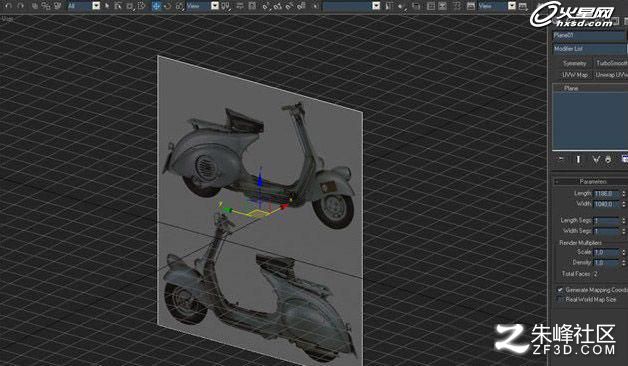The image size is (628, 366).
Task: Click the Bind to Space Warp icon
Action: tap(58, 6)
